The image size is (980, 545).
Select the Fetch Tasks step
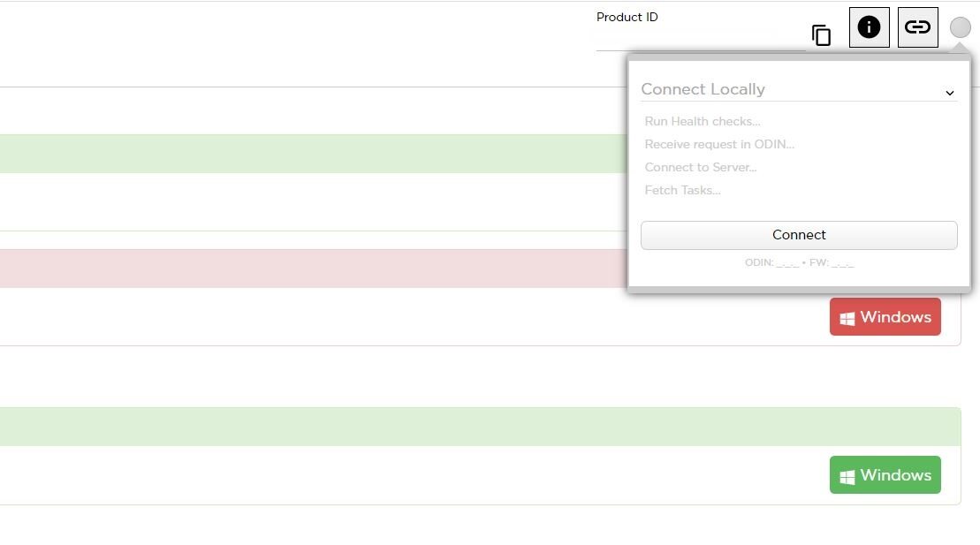coord(682,190)
